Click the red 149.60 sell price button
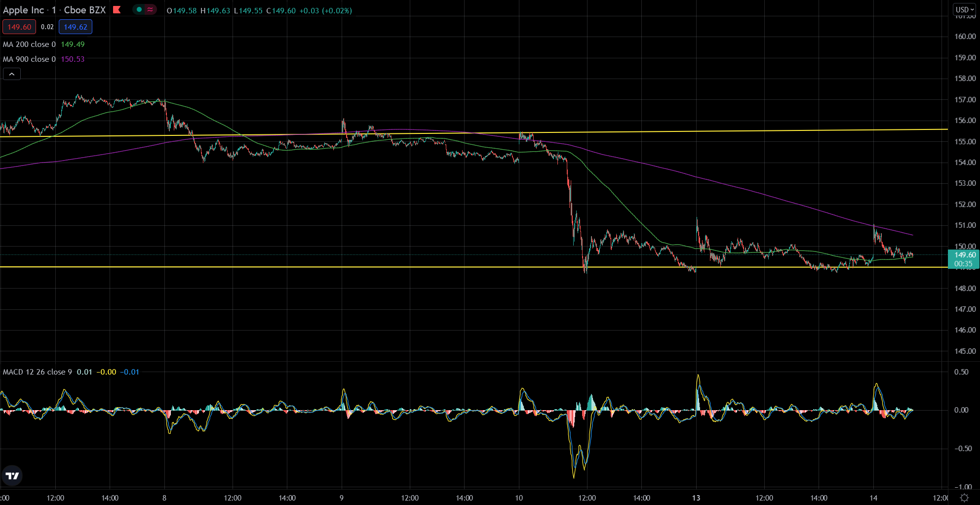 [x=19, y=27]
